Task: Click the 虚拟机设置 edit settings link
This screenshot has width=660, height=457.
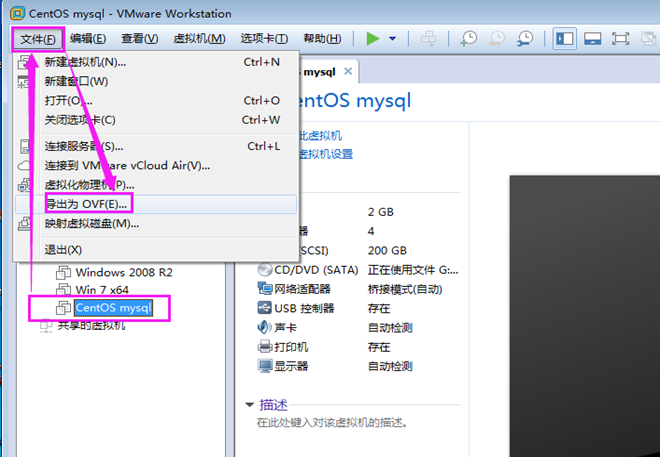Action: [326, 154]
